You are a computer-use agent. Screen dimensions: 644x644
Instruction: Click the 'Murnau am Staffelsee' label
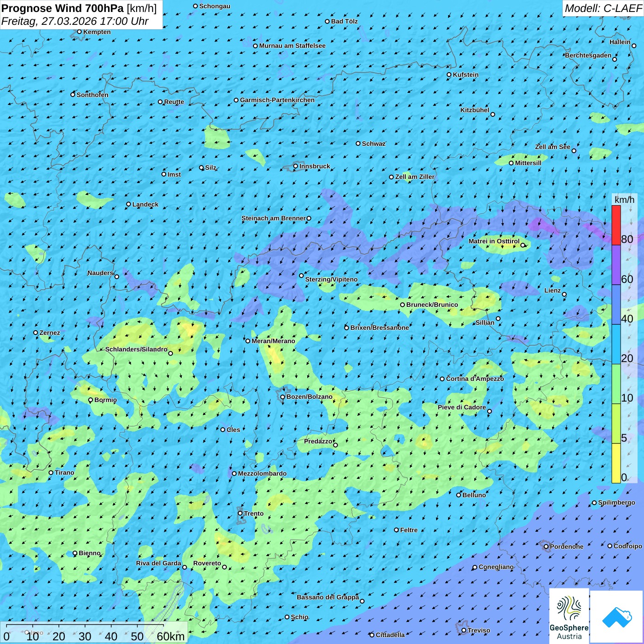(x=292, y=46)
